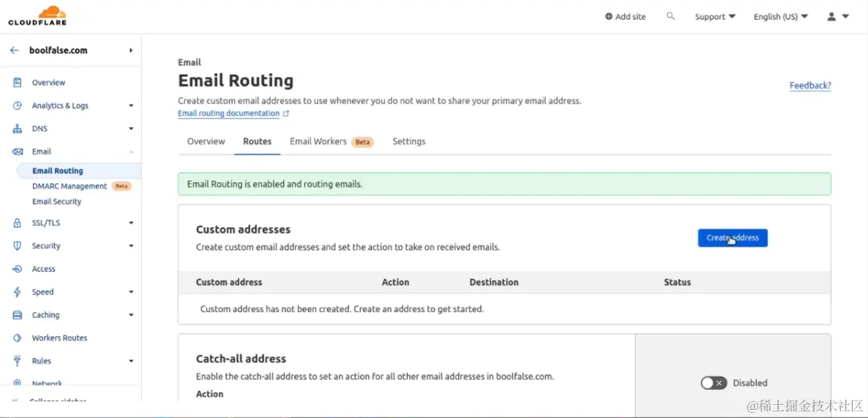Collapse the Email submenu arrow
The width and height of the screenshot is (868, 418).
coord(132,152)
